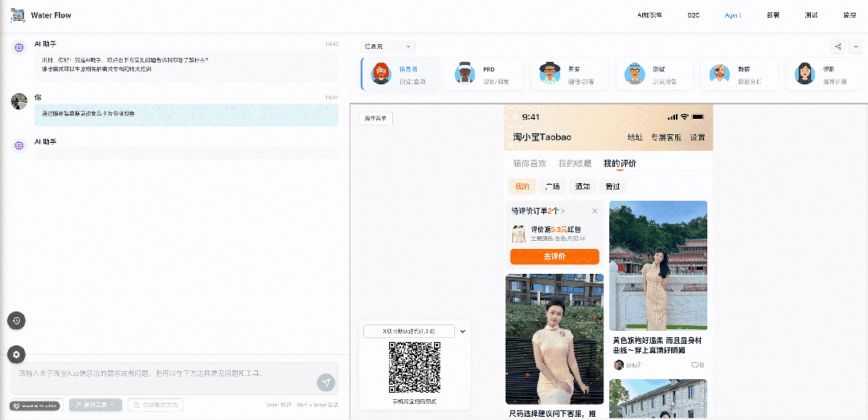Collapse the QR panel chevron

pos(463,332)
